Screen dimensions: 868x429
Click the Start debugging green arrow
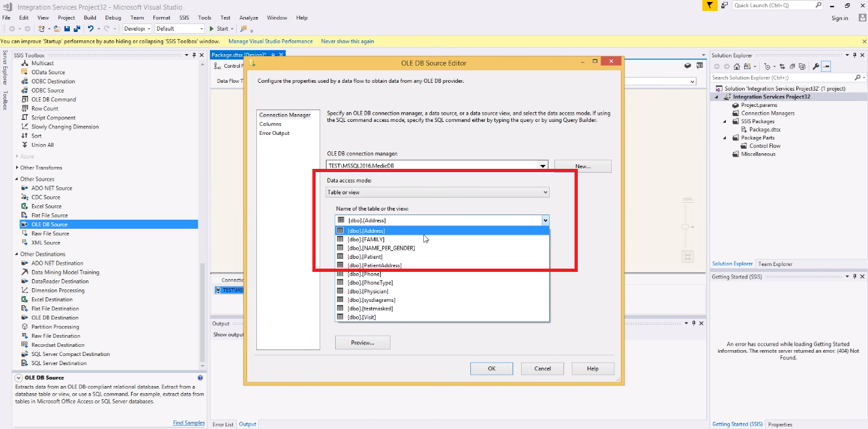click(211, 29)
